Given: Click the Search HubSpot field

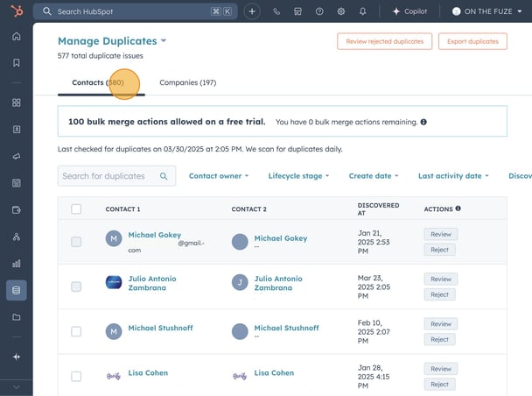Looking at the screenshot, I should [135, 11].
